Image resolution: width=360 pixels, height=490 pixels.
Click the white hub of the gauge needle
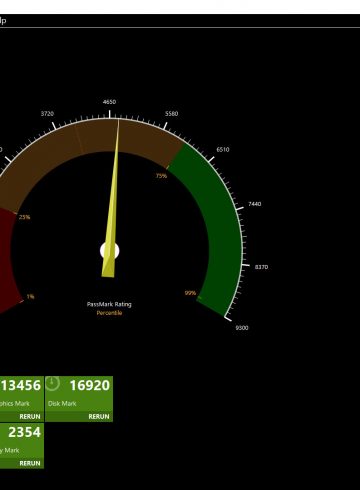point(110,251)
